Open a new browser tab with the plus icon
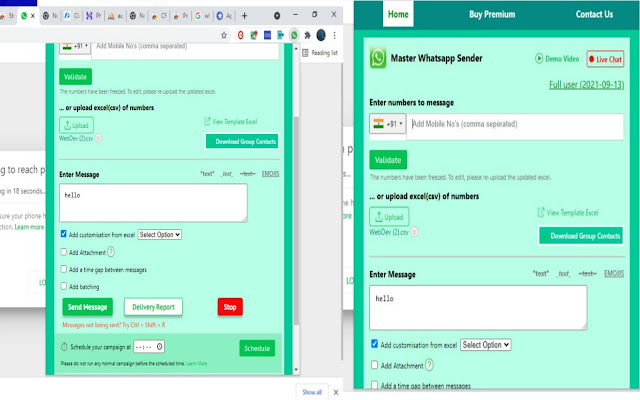This screenshot has width=640, height=400. tap(244, 16)
